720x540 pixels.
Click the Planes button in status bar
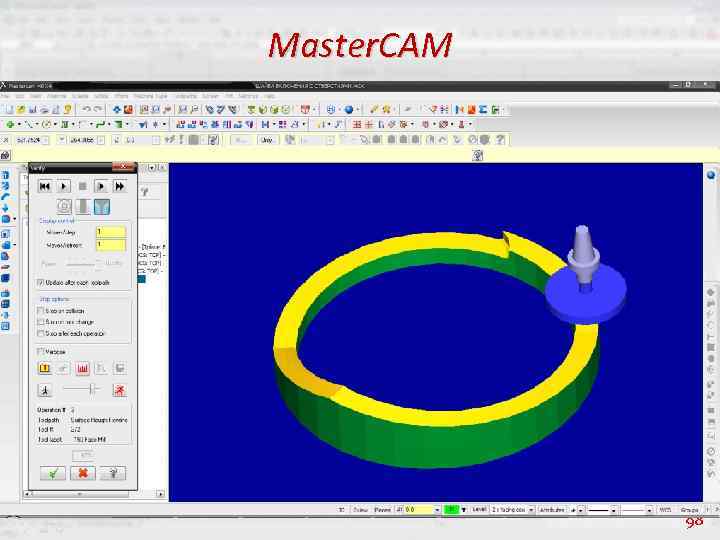point(382,510)
